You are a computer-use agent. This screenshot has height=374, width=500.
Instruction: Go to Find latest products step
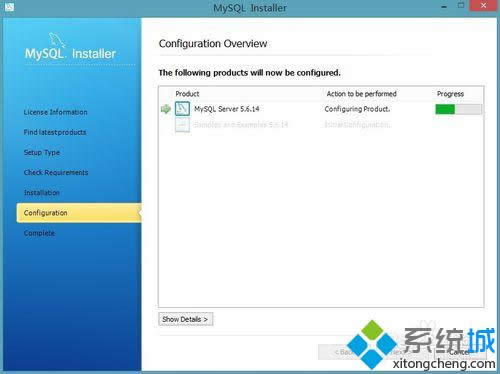tap(55, 132)
